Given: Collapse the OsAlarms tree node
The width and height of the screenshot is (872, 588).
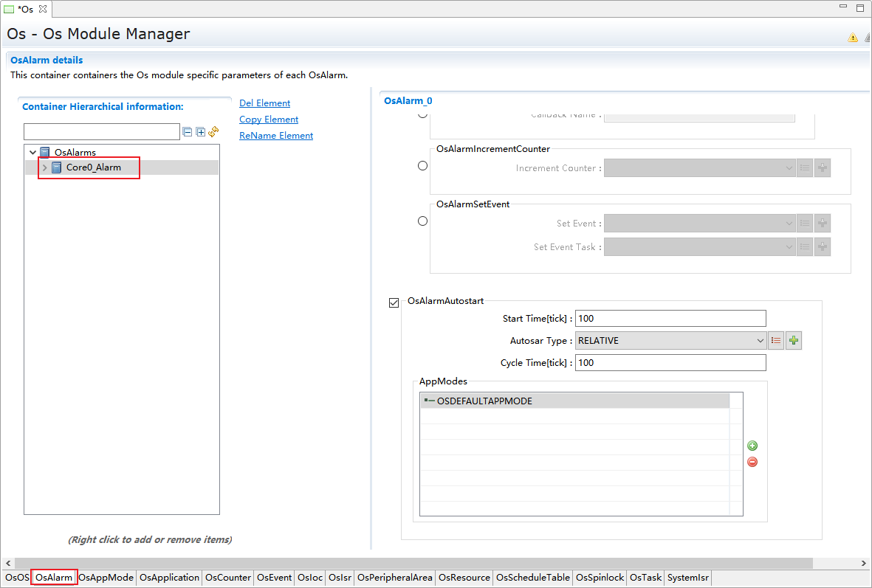Looking at the screenshot, I should point(32,153).
